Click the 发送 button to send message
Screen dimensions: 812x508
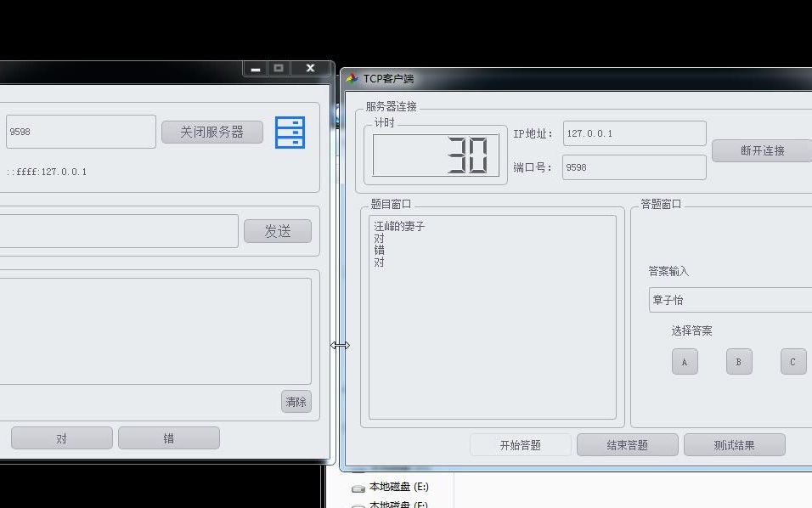277,230
